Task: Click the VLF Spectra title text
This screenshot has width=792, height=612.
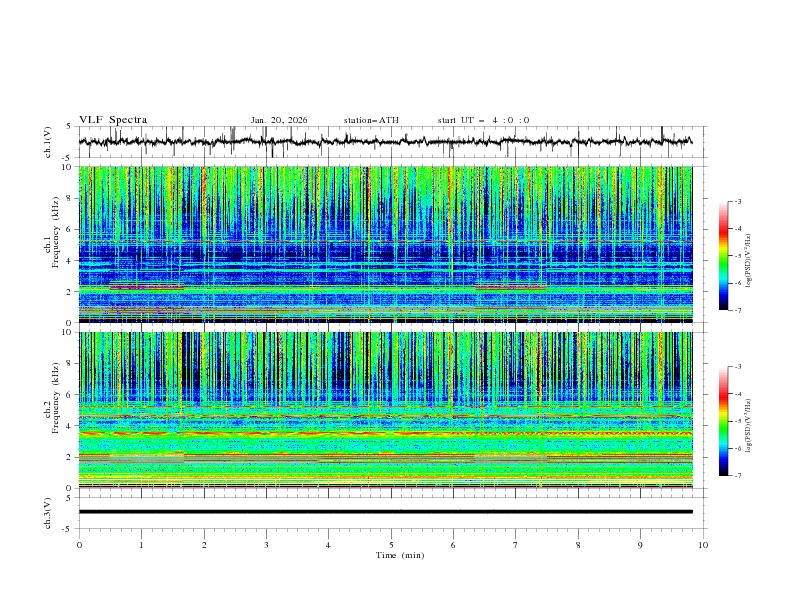Action: coord(113,120)
